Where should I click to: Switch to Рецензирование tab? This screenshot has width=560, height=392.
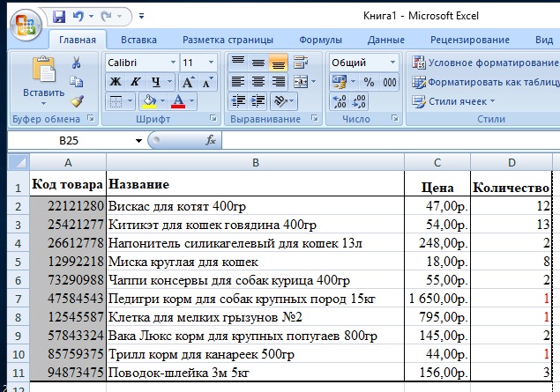point(470,40)
